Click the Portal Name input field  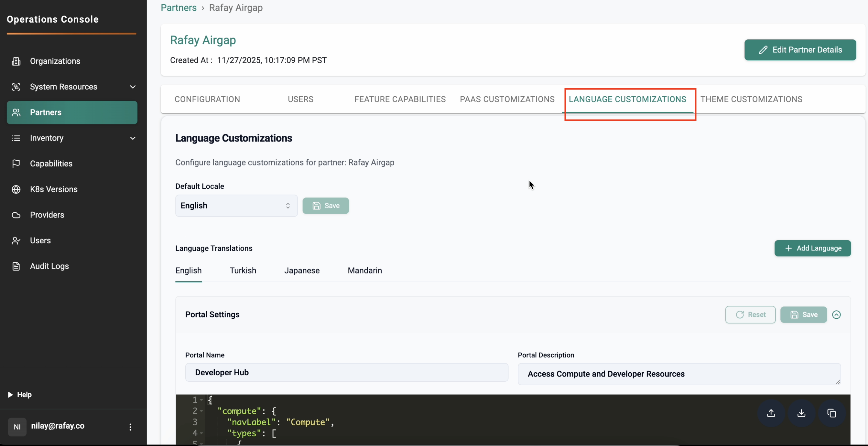point(346,373)
